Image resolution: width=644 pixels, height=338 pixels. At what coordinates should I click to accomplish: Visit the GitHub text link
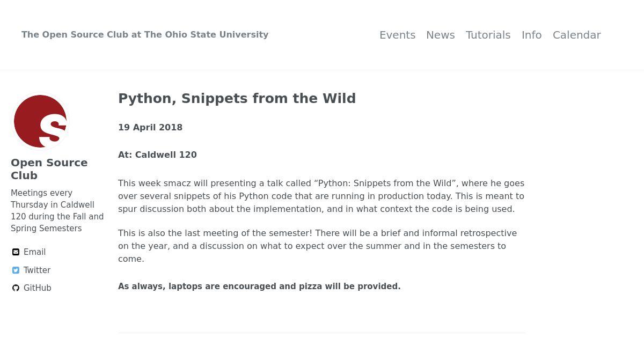click(38, 288)
